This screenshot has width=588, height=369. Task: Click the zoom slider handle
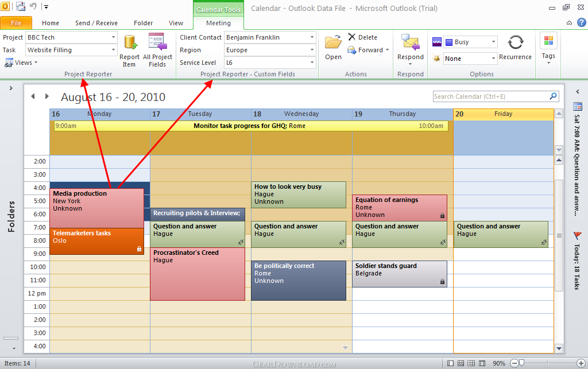[x=521, y=363]
